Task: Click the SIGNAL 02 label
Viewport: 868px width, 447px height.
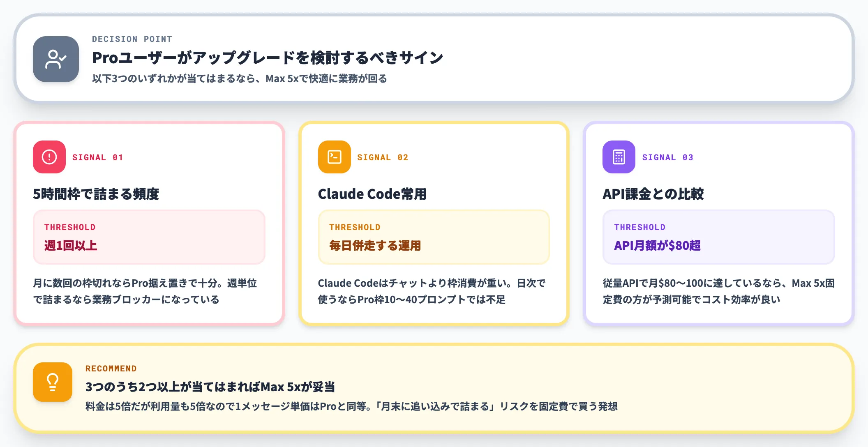Action: click(383, 157)
